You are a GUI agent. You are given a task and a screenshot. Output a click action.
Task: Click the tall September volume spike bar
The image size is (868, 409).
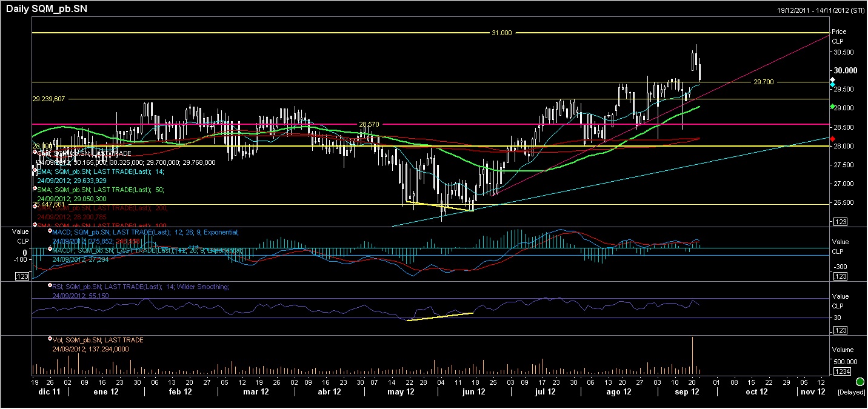(692, 355)
